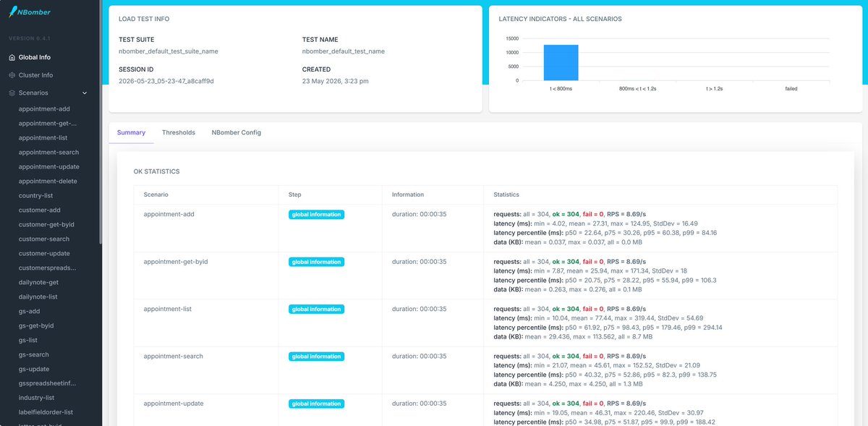Click the 't < 800ms' axis label
The image size is (868, 426).
click(x=561, y=88)
